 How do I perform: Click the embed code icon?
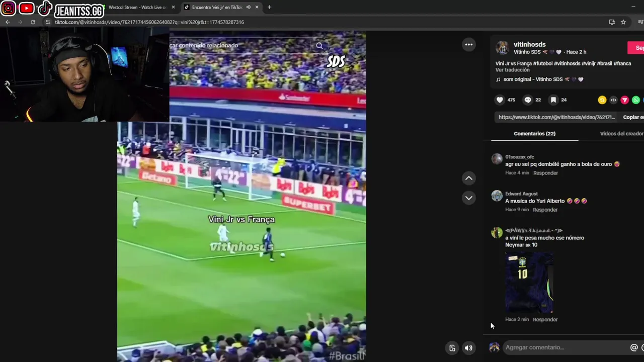[613, 100]
